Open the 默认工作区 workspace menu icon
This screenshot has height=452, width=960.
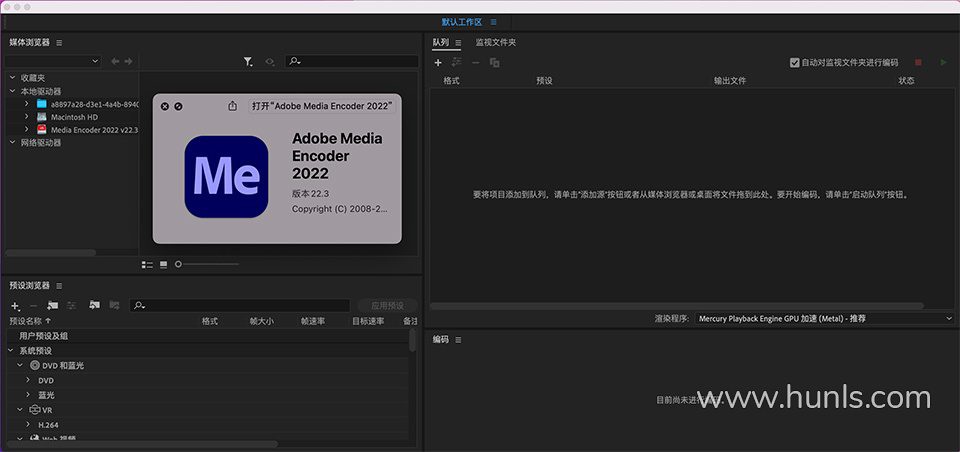click(493, 22)
